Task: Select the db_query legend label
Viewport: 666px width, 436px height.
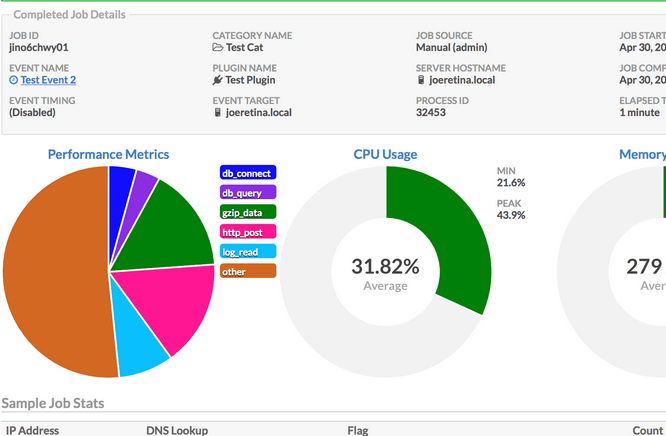Action: (248, 193)
